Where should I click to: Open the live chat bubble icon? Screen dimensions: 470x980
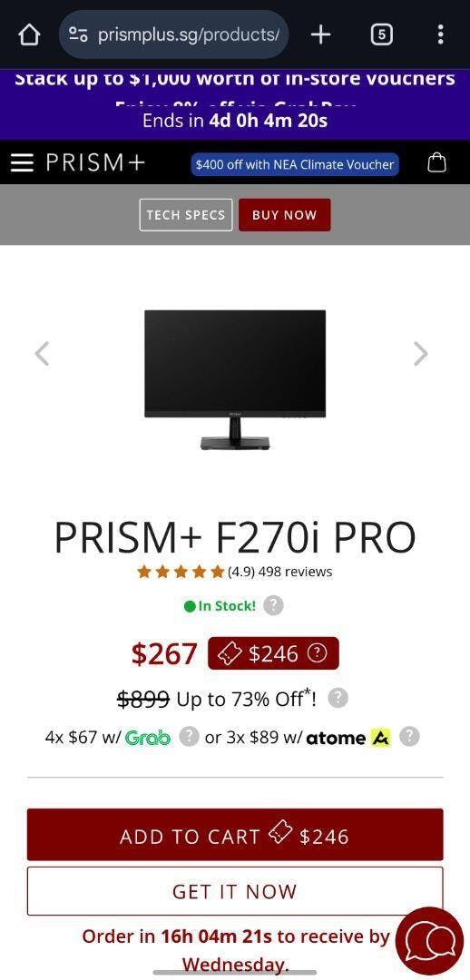[x=431, y=940]
